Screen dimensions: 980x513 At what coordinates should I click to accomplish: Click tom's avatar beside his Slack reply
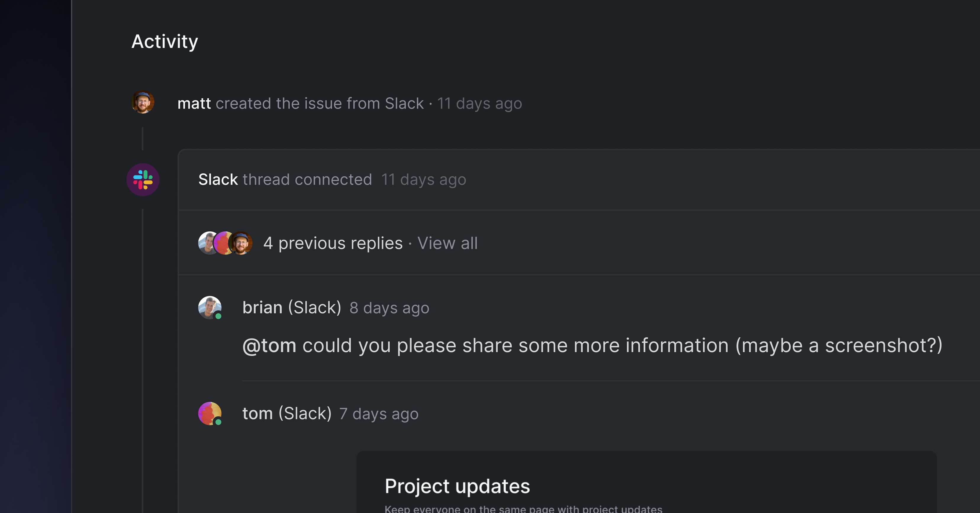click(209, 413)
